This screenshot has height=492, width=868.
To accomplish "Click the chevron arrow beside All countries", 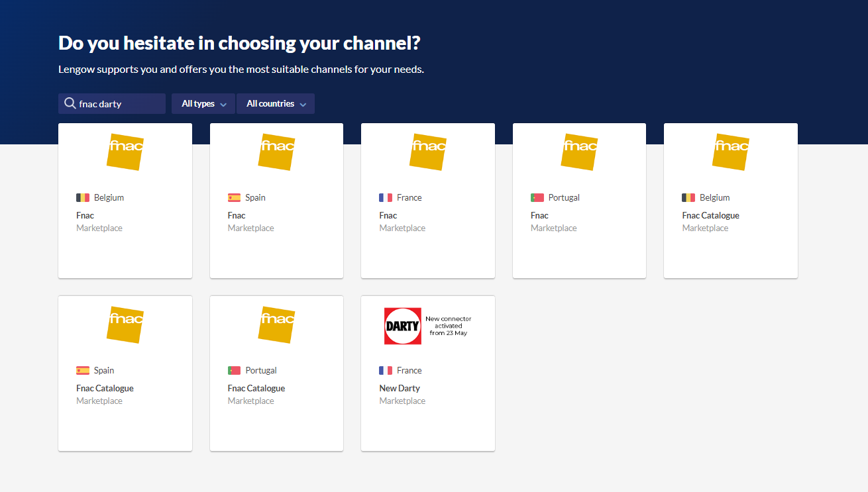I will coord(303,105).
